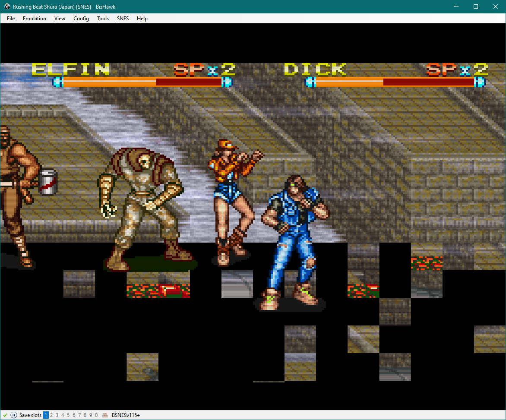This screenshot has width=506, height=420.
Task: Select the highlighted save slot 1
Action: 45,415
